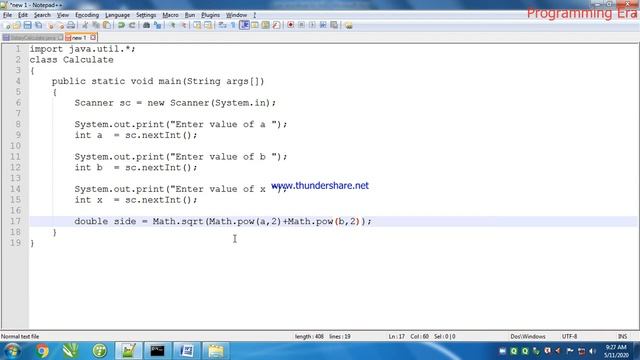Screen dimensions: 640x360
Task: Click the Zoom Out toolbar icon
Action: point(184,25)
